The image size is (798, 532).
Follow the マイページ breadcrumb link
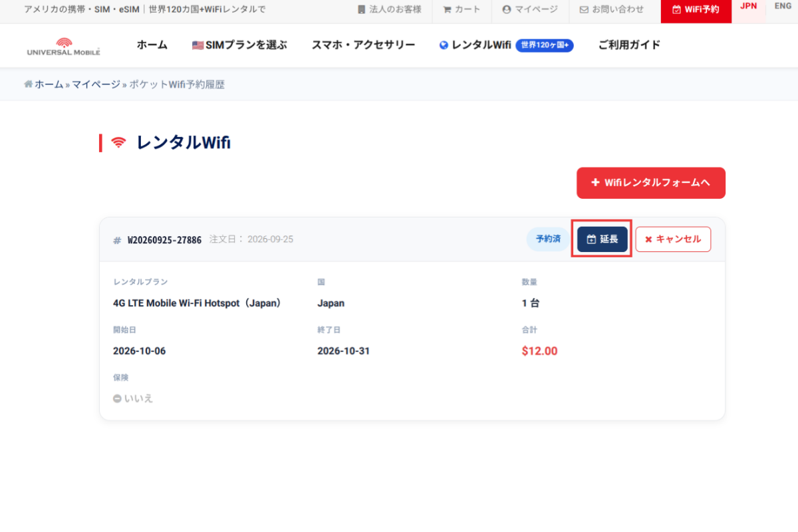[x=96, y=84]
